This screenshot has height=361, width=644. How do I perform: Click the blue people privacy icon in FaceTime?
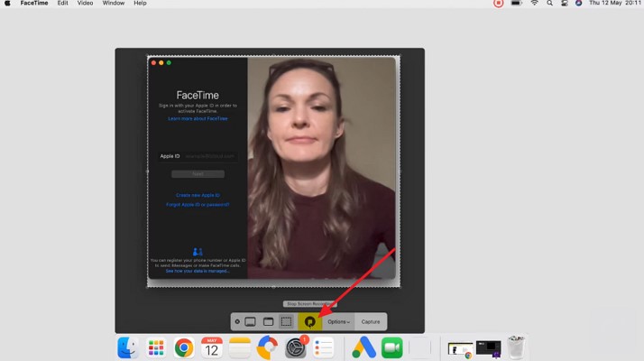[x=198, y=252]
